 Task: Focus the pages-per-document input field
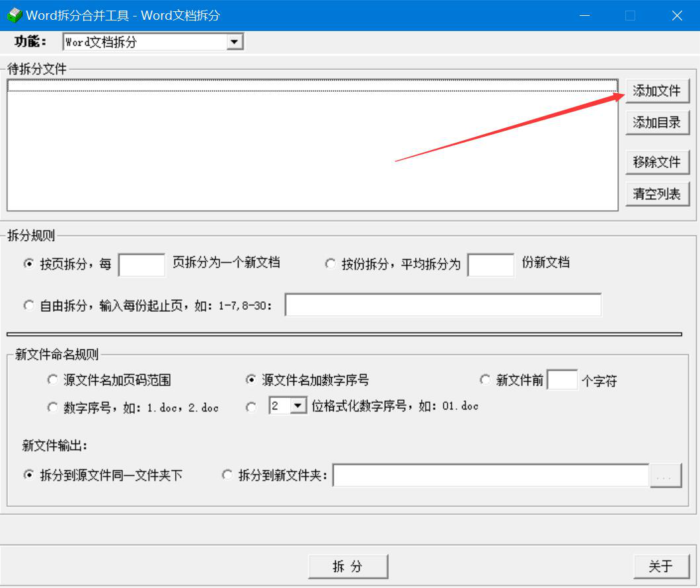tap(141, 265)
